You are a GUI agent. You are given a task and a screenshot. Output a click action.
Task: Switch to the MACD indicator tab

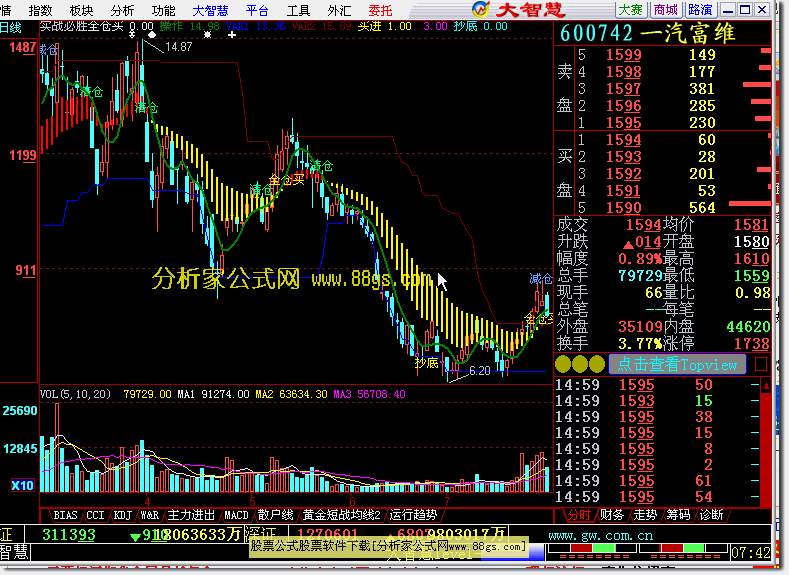coord(236,515)
